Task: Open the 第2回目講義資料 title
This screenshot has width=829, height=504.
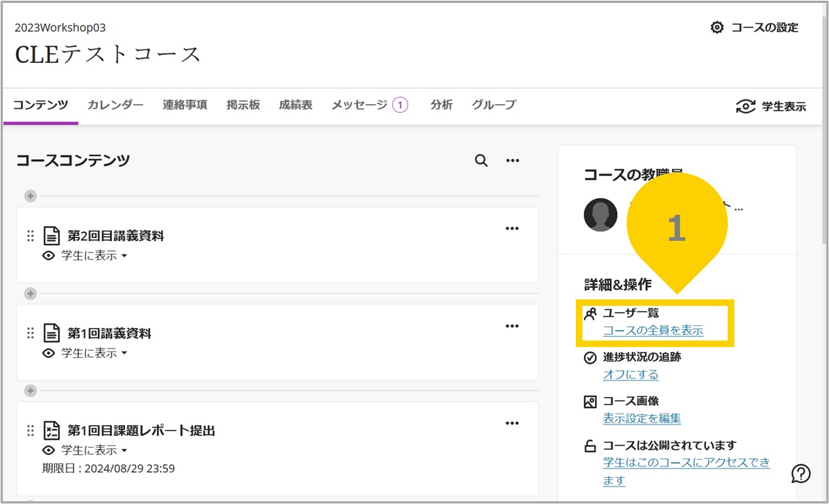Action: coord(116,236)
